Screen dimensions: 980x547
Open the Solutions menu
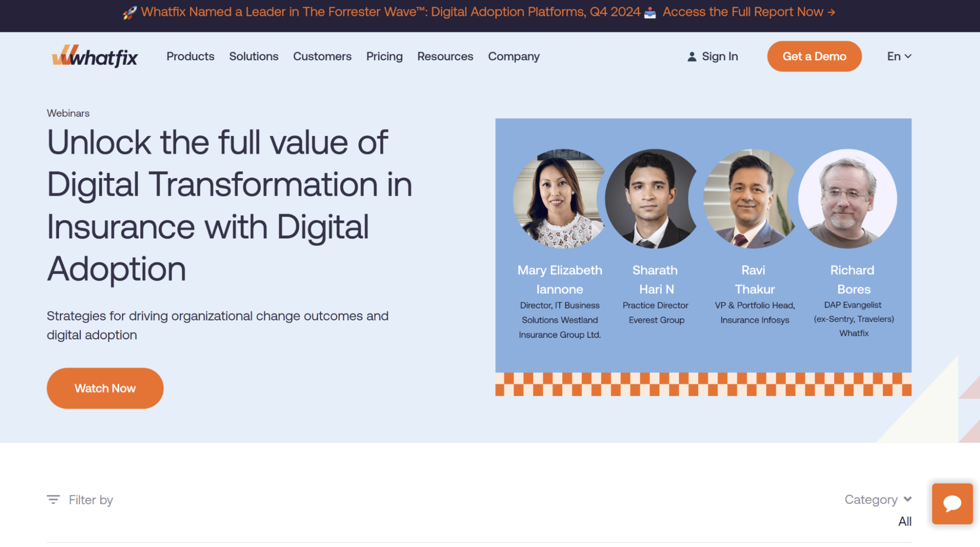point(253,56)
